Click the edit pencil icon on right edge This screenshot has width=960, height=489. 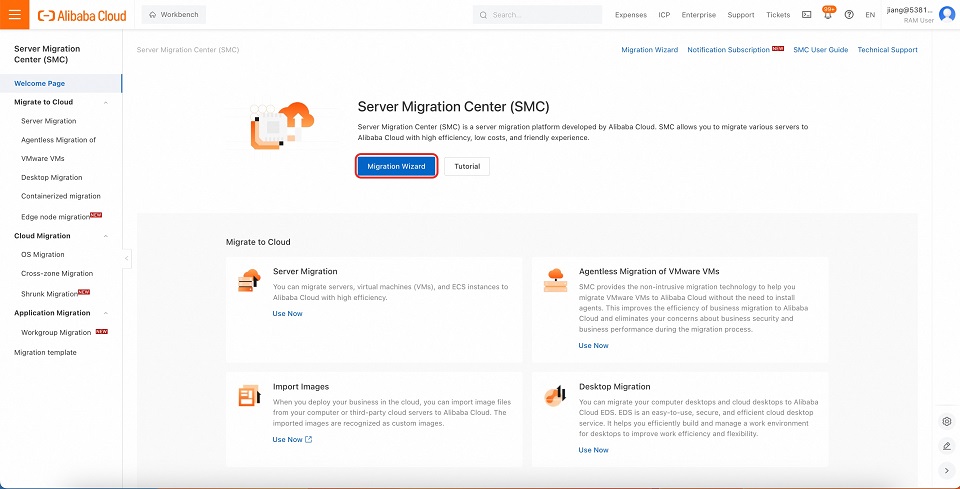[x=946, y=445]
